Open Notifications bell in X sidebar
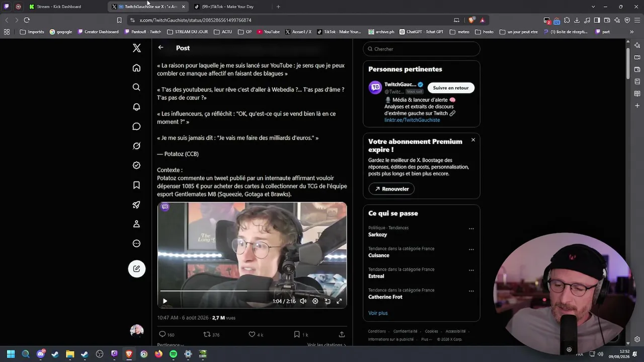This screenshot has width=644, height=362. 136,107
